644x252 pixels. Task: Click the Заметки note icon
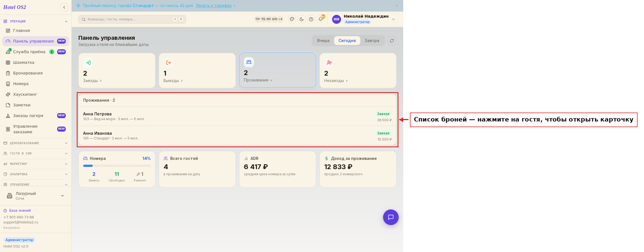8,105
